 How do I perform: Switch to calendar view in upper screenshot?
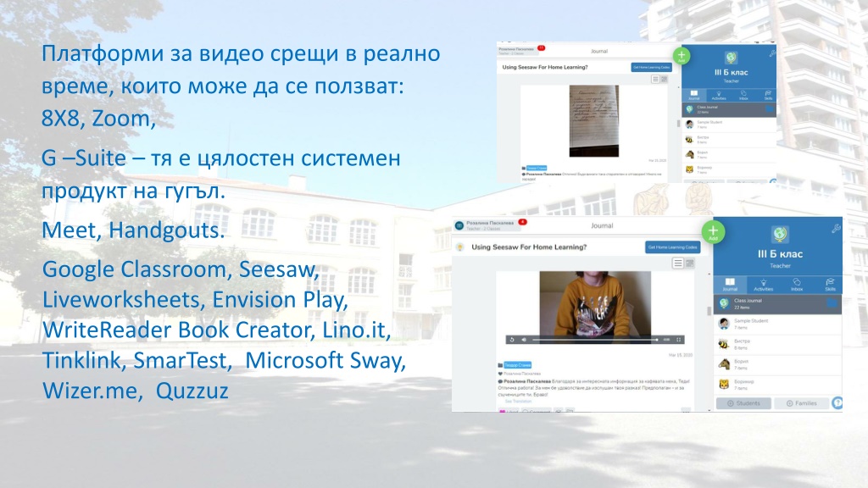tap(665, 79)
